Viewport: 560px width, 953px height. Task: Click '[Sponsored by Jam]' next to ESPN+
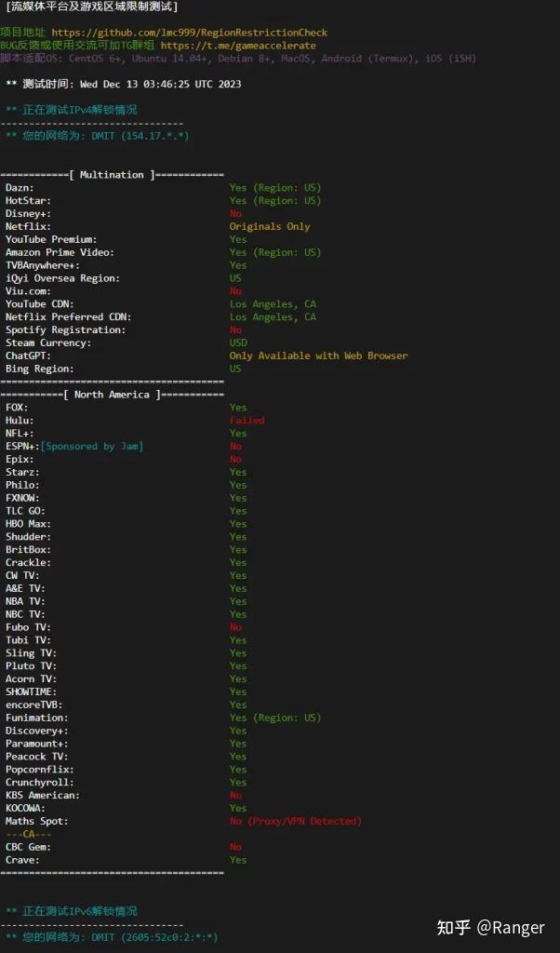[92, 446]
